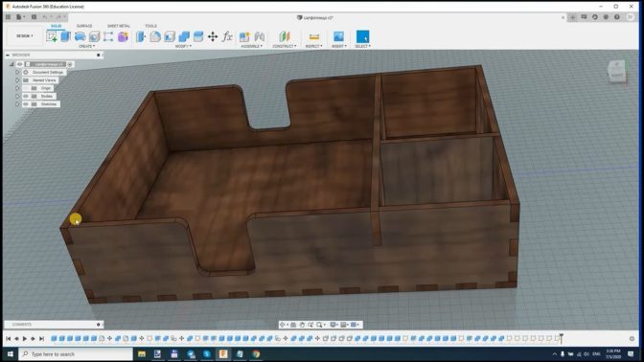Select the Offset Plane construct tool
This screenshot has width=644, height=362.
click(x=285, y=36)
